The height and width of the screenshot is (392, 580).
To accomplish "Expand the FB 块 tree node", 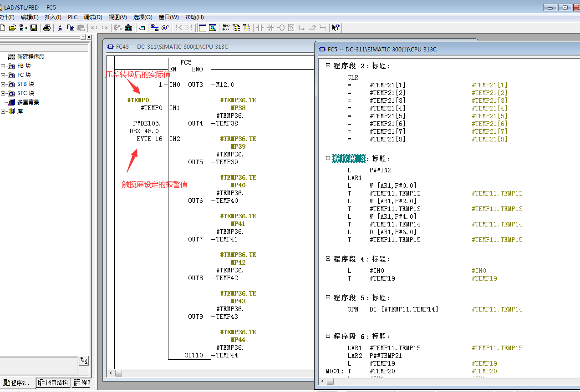I will (x=3, y=66).
